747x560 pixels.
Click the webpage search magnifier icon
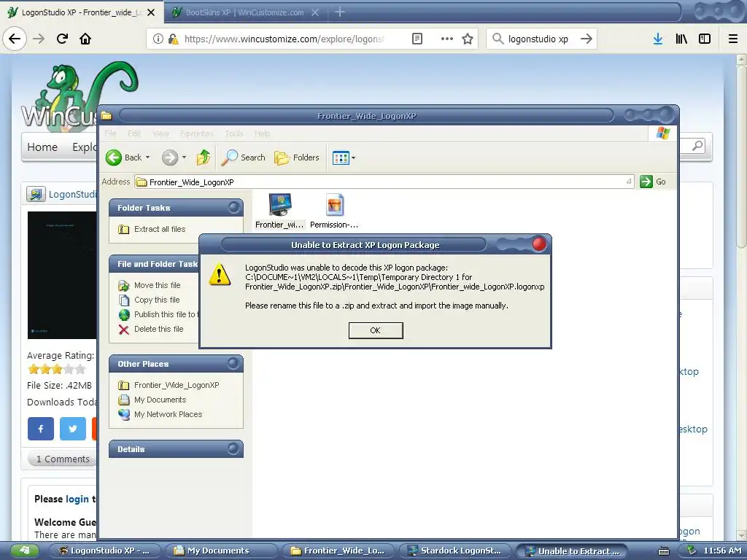pyautogui.click(x=697, y=146)
